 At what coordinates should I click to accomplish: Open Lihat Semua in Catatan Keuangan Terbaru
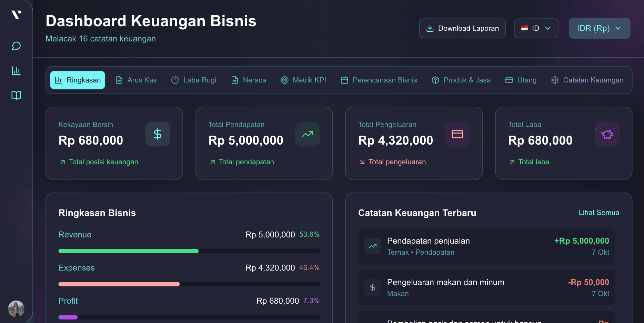(x=599, y=213)
